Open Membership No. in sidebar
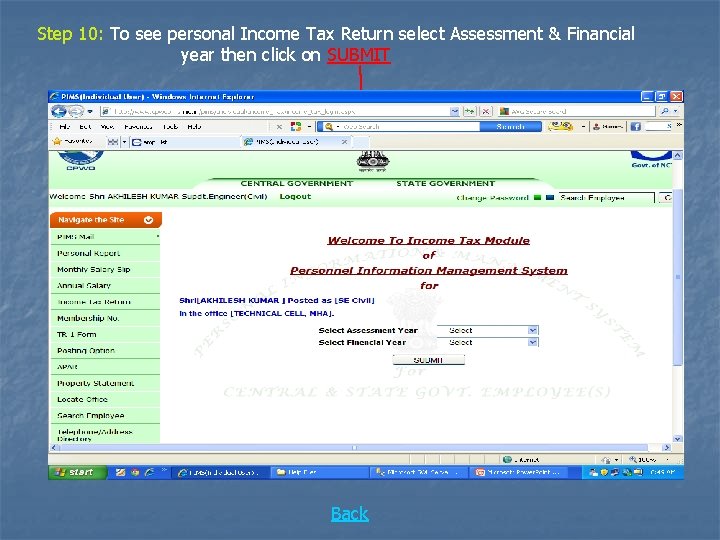The height and width of the screenshot is (540, 720). (x=105, y=318)
